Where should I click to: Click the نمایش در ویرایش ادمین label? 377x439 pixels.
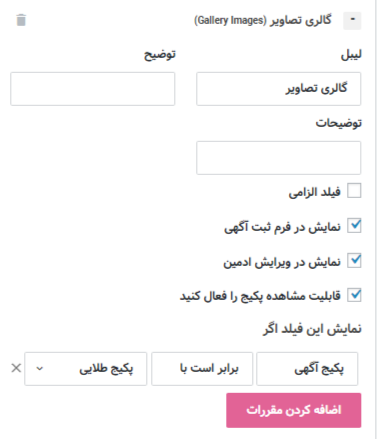282,262
